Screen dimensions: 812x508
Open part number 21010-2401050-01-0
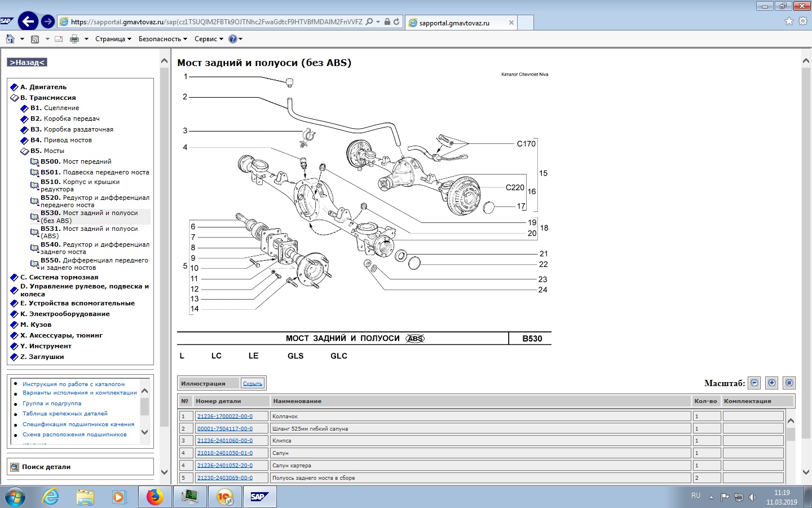pos(225,453)
